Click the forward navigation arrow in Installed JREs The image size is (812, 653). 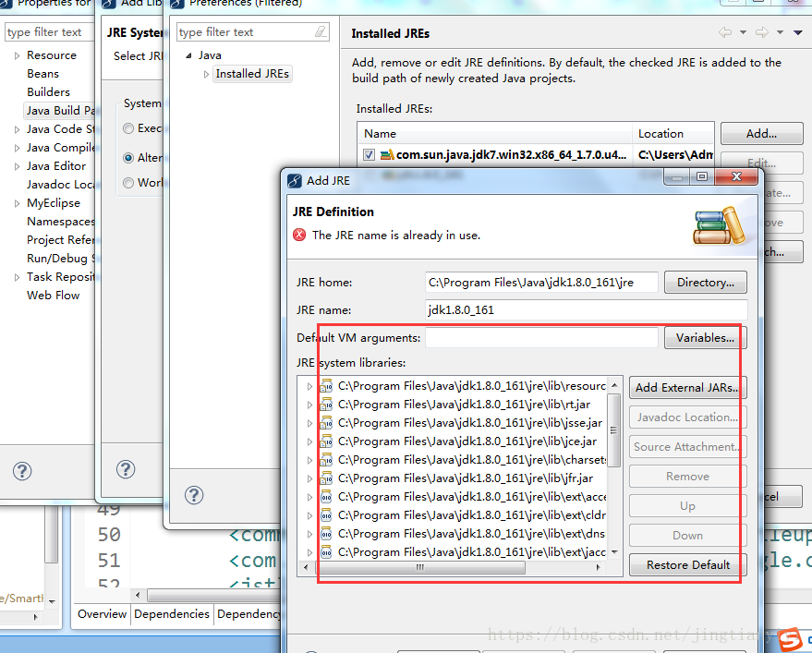[762, 32]
